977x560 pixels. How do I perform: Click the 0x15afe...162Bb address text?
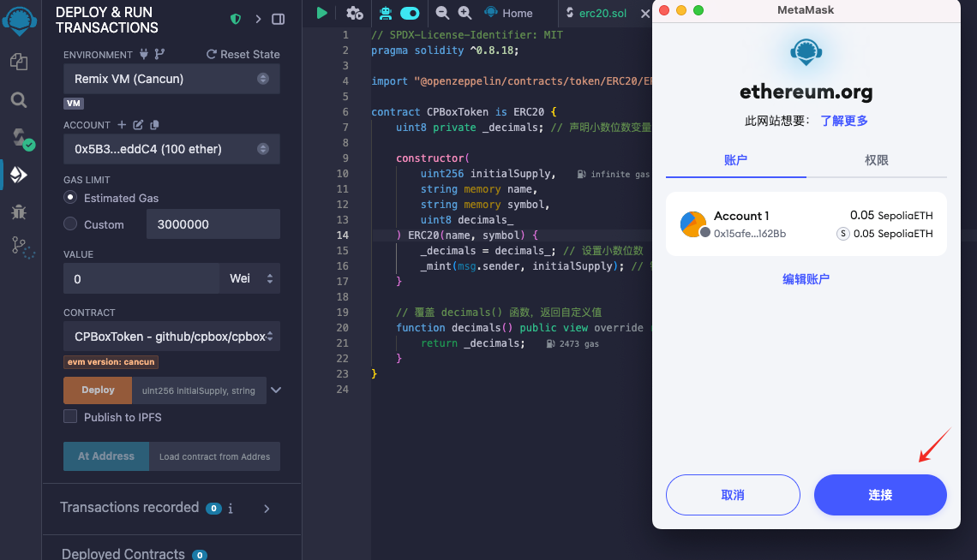750,234
